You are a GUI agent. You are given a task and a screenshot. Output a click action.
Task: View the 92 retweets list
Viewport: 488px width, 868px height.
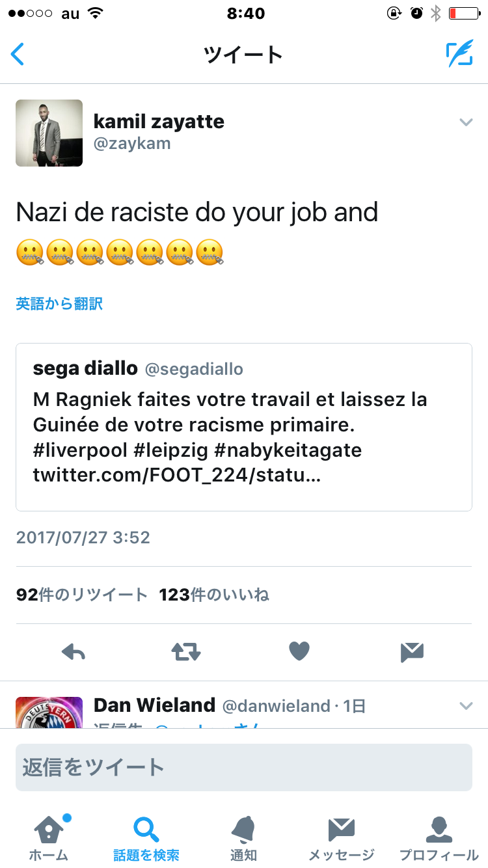[x=82, y=595]
